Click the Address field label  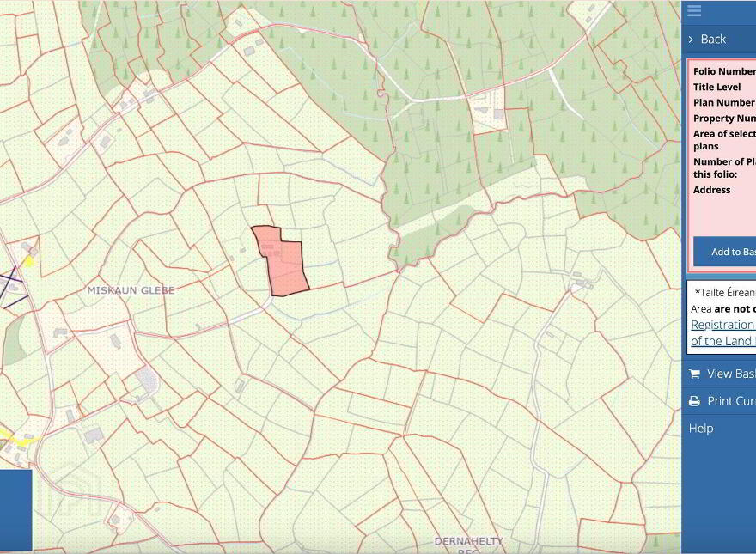tap(711, 190)
